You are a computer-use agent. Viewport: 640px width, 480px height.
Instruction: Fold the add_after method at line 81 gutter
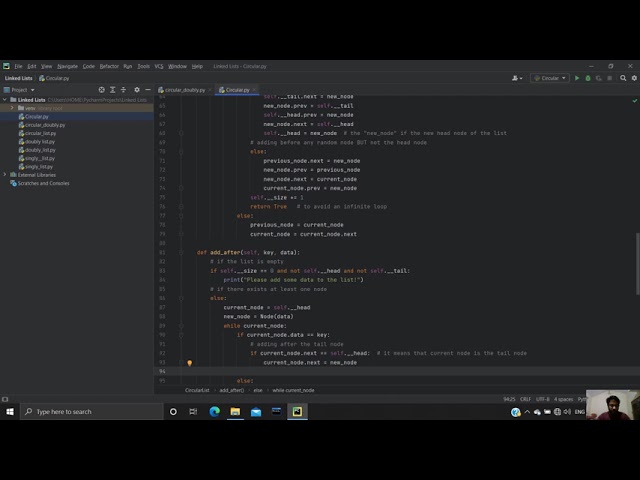pos(181,252)
